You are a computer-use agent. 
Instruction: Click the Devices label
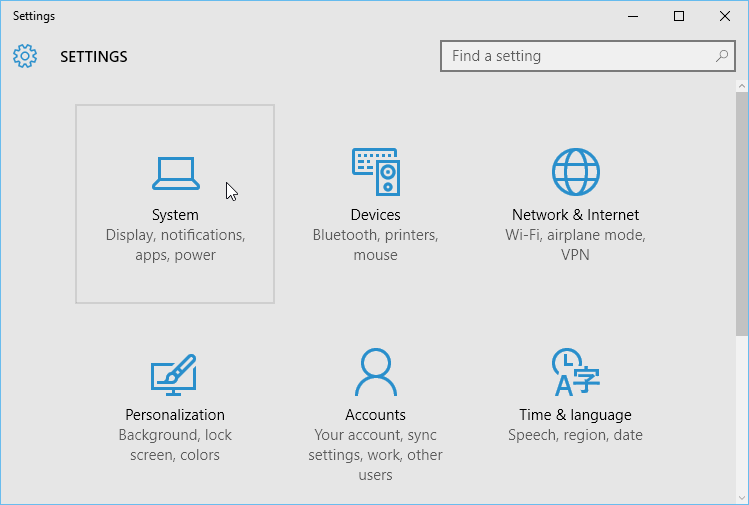[375, 215]
